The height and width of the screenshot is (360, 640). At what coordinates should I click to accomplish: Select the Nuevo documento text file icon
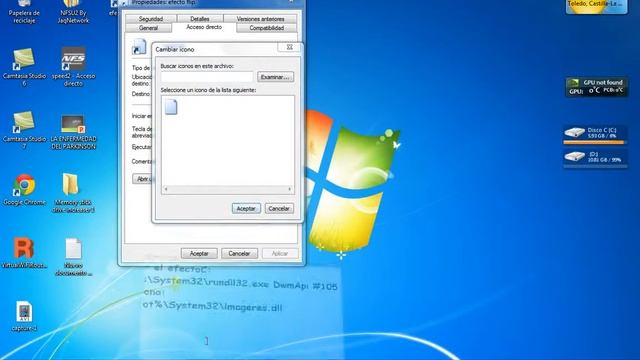point(73,257)
